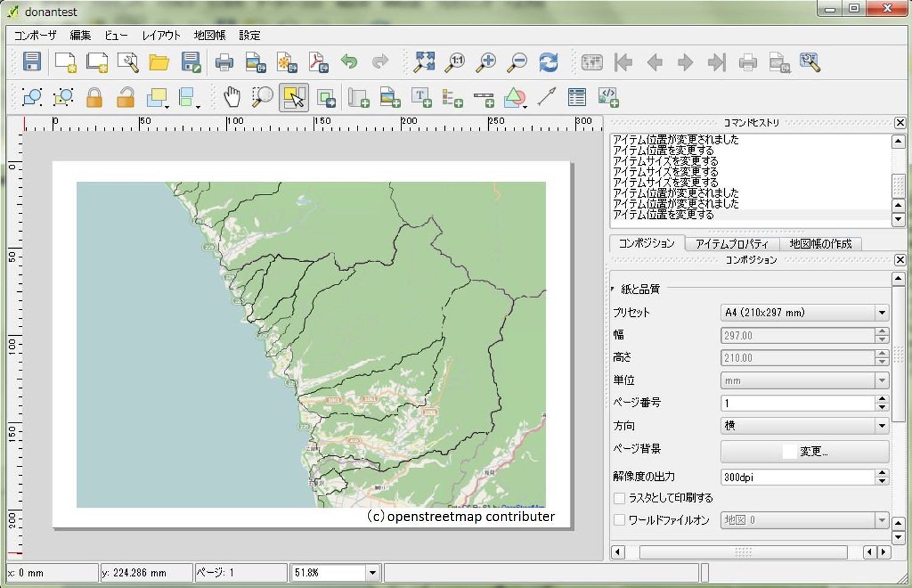Refresh the composer view
This screenshot has width=912, height=588.
click(548, 62)
